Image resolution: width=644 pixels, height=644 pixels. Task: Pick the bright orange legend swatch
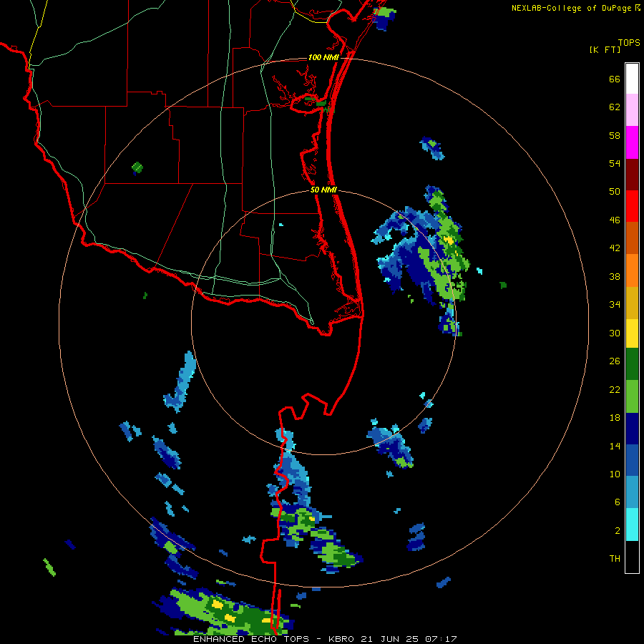click(x=632, y=270)
